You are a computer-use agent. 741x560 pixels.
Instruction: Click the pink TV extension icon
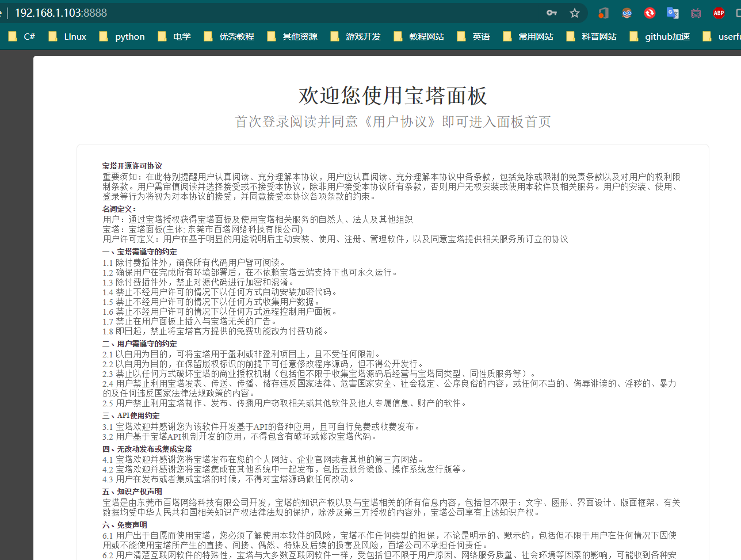click(696, 13)
